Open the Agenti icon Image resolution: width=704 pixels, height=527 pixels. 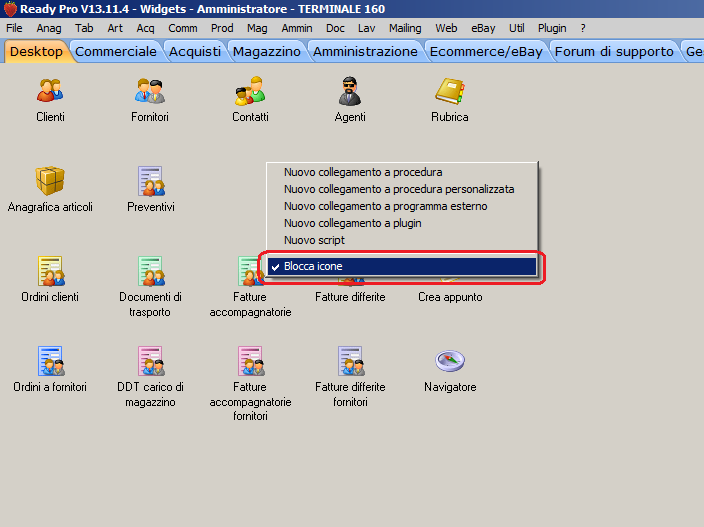click(350, 91)
